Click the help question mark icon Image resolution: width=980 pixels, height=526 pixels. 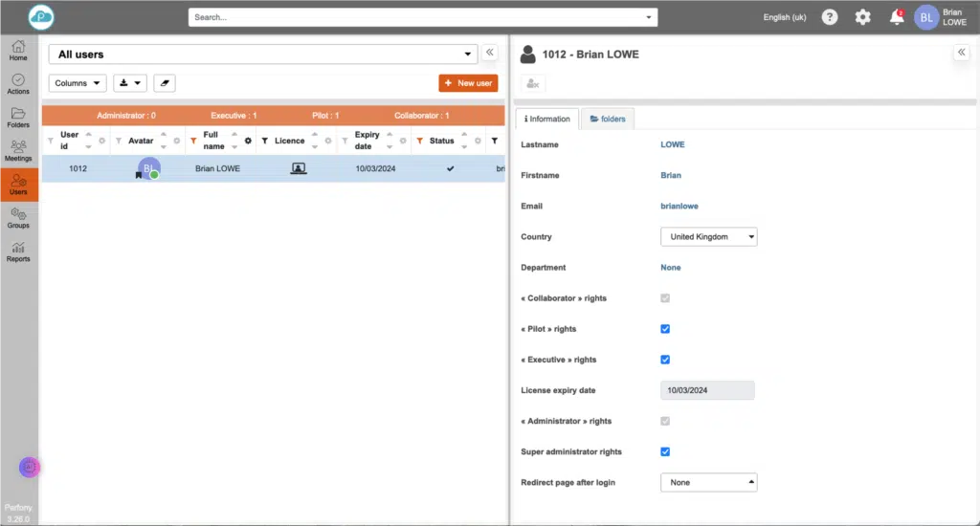coord(830,17)
